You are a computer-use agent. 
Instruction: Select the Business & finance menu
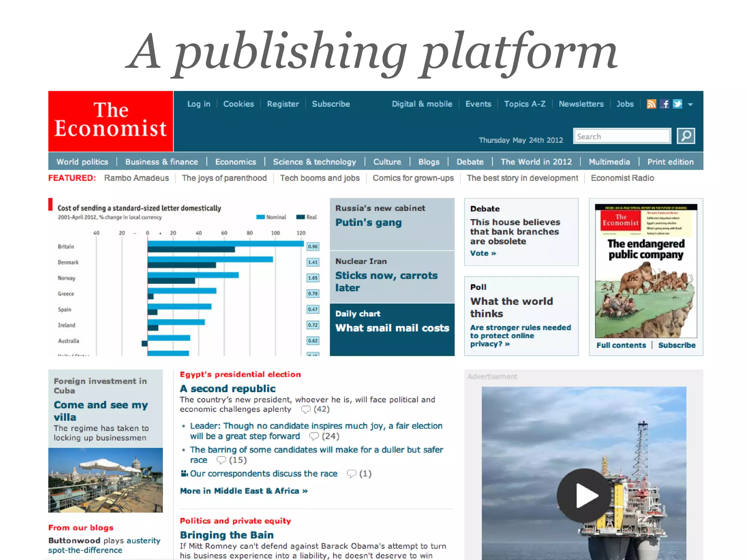[x=162, y=162]
